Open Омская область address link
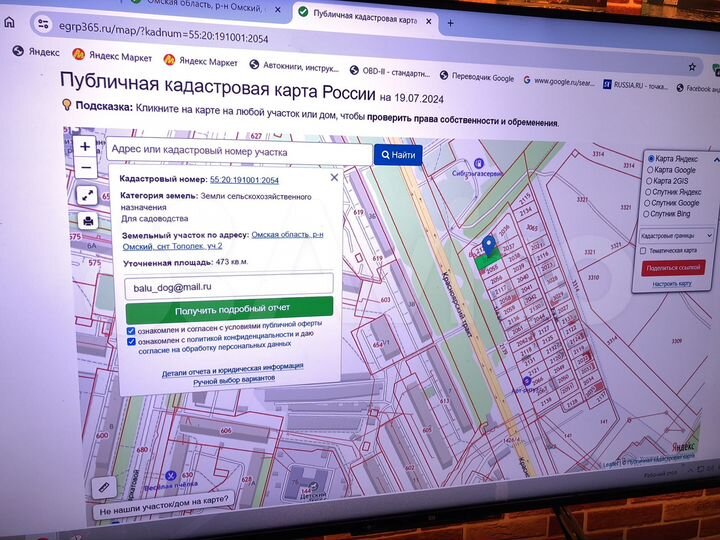720x540 pixels. click(x=222, y=240)
